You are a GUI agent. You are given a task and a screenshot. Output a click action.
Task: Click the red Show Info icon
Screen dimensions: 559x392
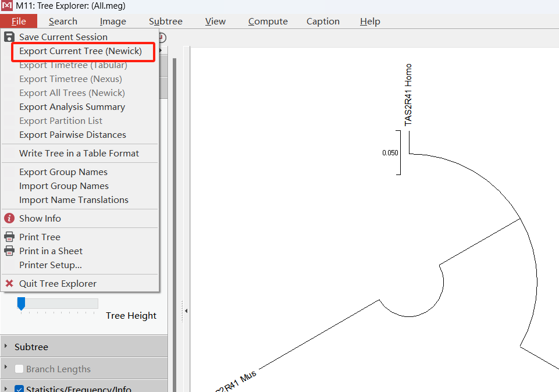pyautogui.click(x=9, y=219)
